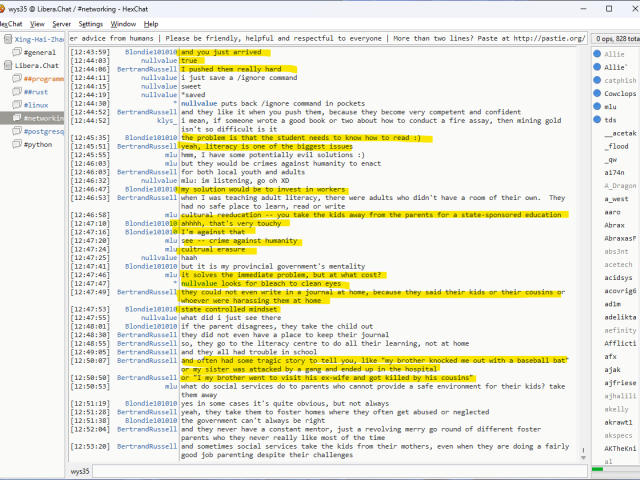Click the #python channel icon

(18, 144)
